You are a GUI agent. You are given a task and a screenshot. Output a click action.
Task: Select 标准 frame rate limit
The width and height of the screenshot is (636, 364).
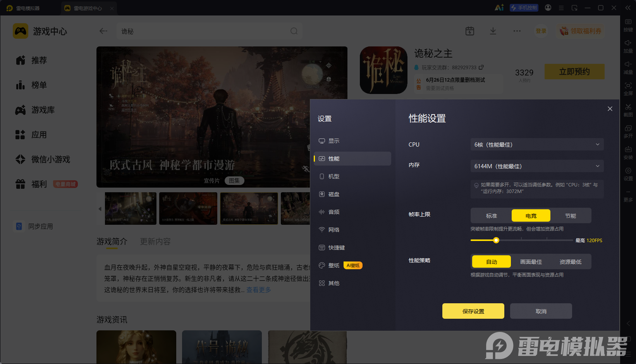point(492,216)
